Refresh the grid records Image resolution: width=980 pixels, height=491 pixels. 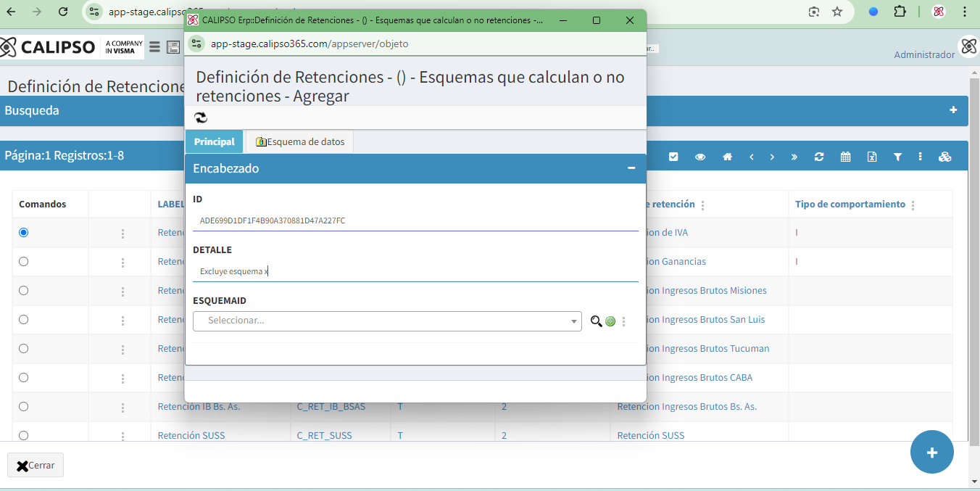[819, 157]
